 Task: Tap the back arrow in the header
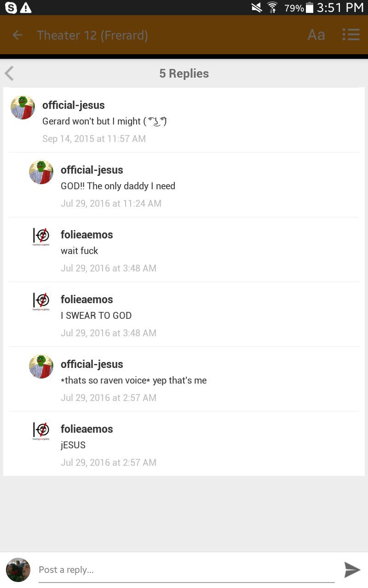pos(17,35)
